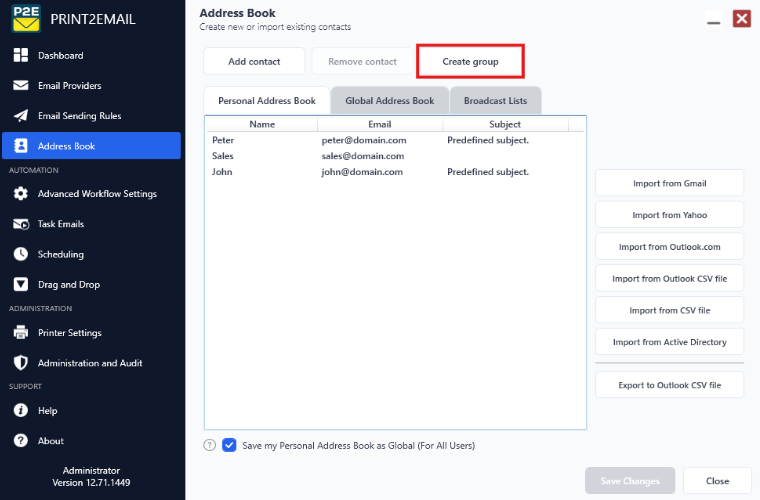Click the Save Changes button
The width and height of the screenshot is (760, 500).
pos(630,481)
